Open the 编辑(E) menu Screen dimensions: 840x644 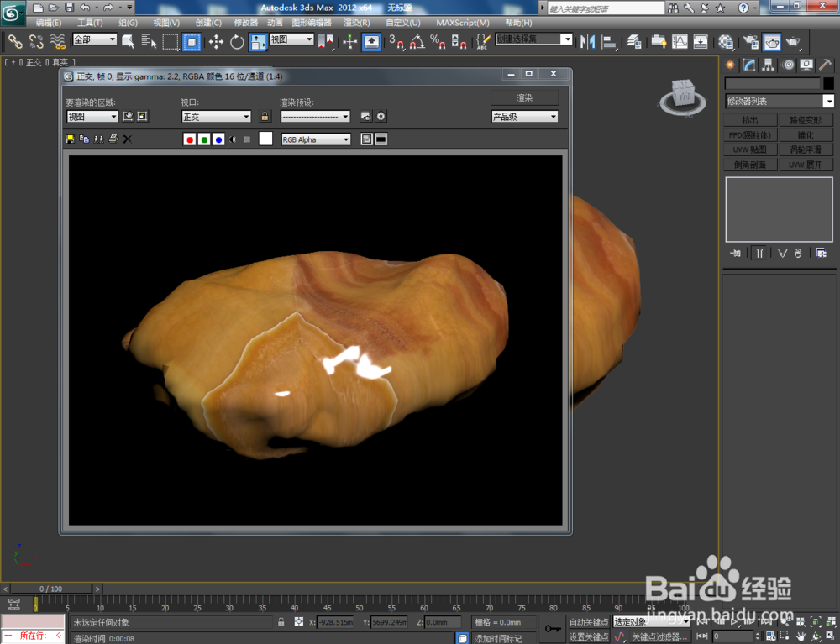click(x=48, y=23)
